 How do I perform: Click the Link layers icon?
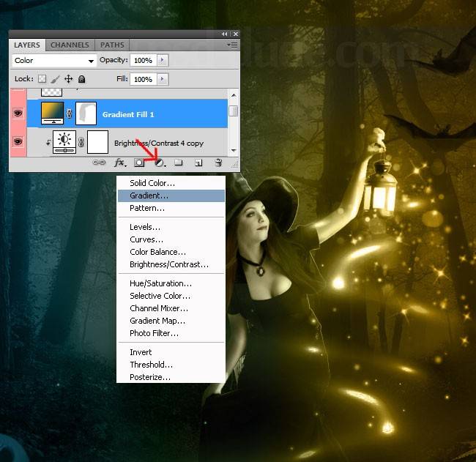pyautogui.click(x=99, y=163)
